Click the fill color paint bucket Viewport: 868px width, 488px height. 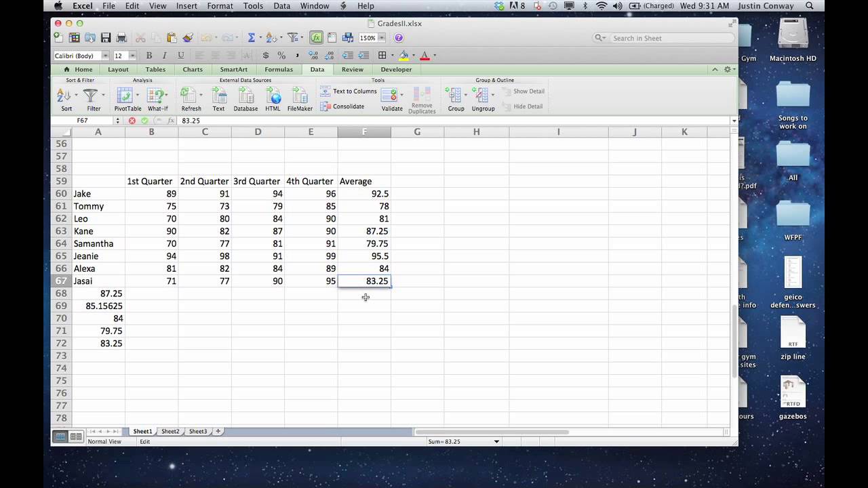[x=404, y=56]
